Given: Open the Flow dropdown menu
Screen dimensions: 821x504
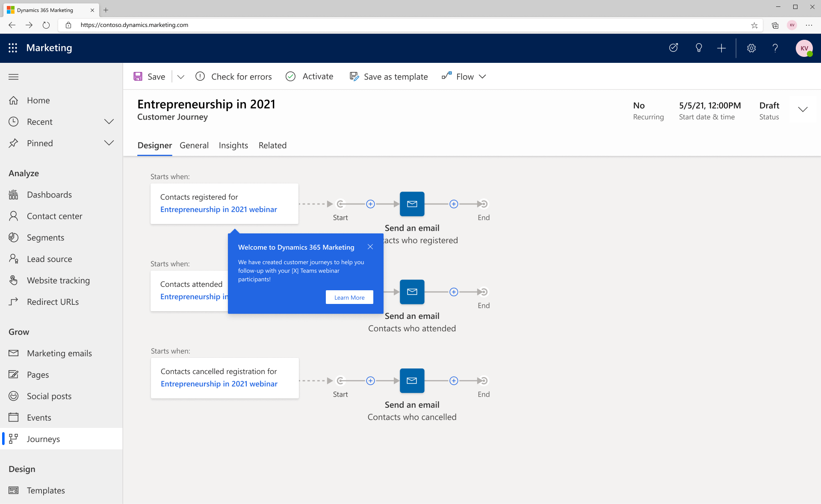Looking at the screenshot, I should [x=464, y=77].
